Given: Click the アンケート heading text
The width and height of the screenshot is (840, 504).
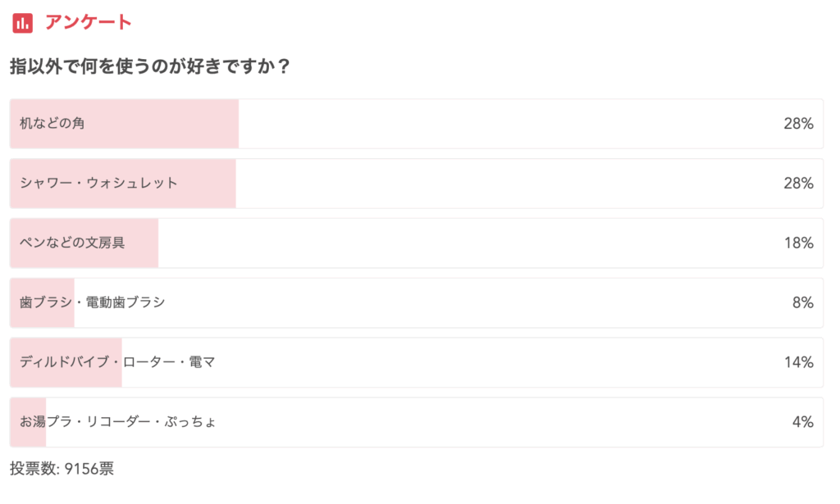Looking at the screenshot, I should point(89,22).
